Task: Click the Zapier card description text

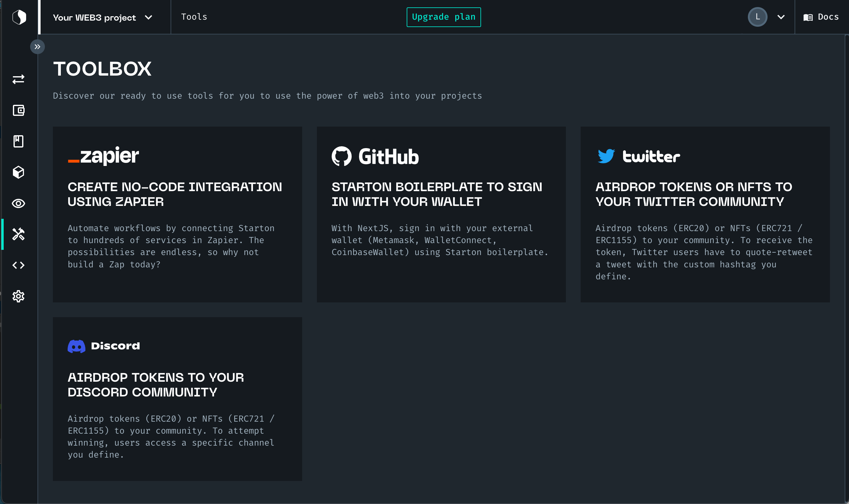Action: 171,246
